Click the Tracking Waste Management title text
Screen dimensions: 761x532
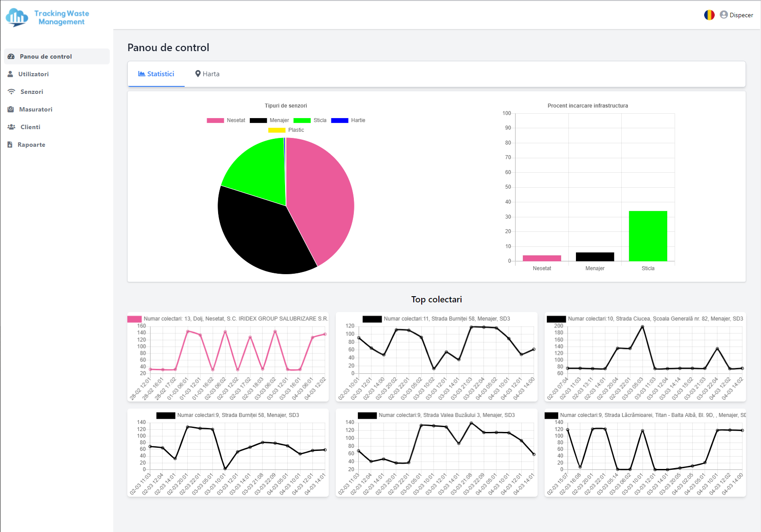pyautogui.click(x=62, y=18)
